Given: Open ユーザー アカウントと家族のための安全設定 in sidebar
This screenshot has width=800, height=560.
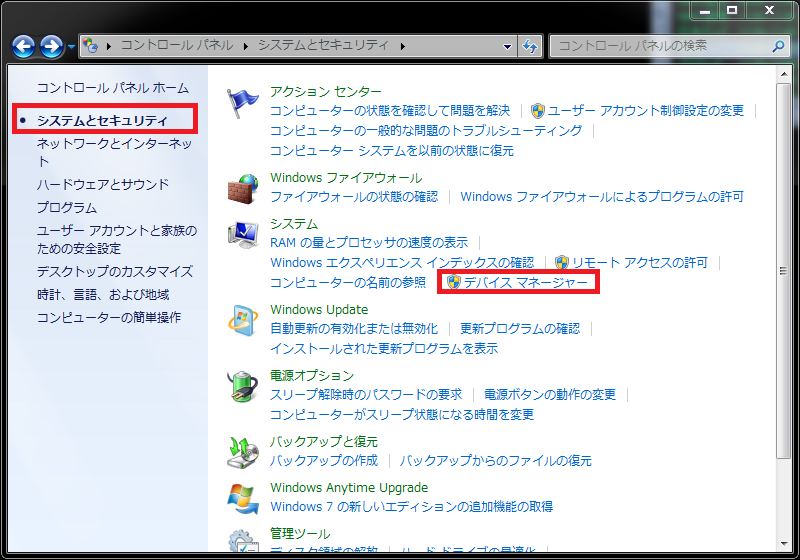Looking at the screenshot, I should [x=117, y=240].
